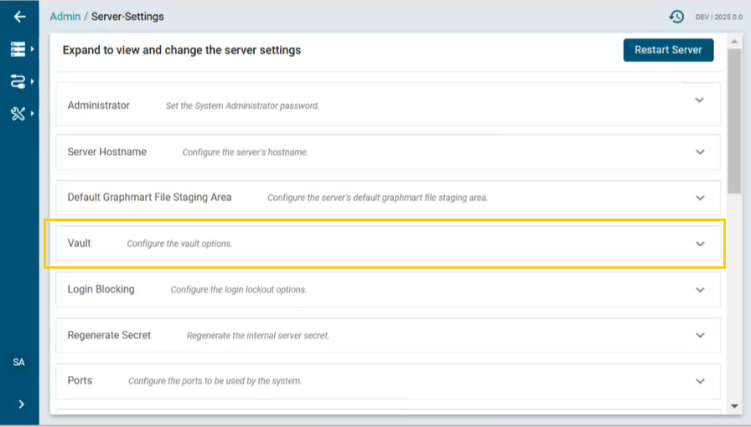Click the server settings heading text
Viewport: 751px width, 427px height.
[x=182, y=50]
